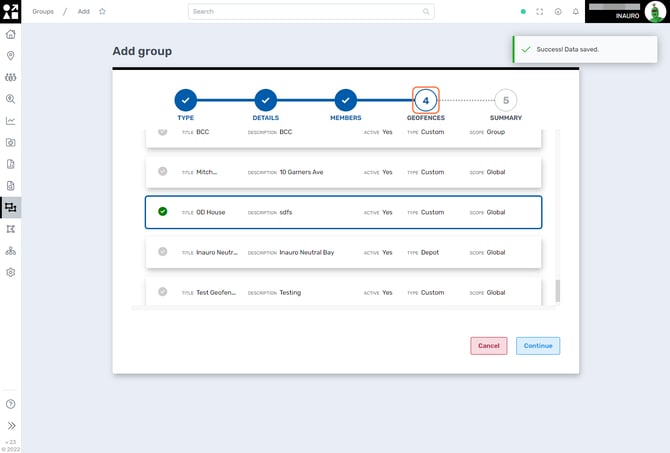The height and width of the screenshot is (453, 670).
Task: Open notifications bell icon
Action: point(576,12)
